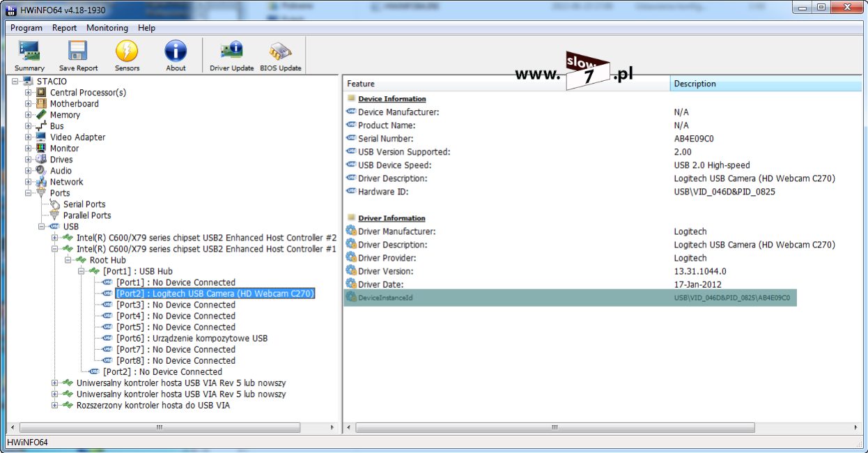Select the Video Adapter node

[x=77, y=137]
